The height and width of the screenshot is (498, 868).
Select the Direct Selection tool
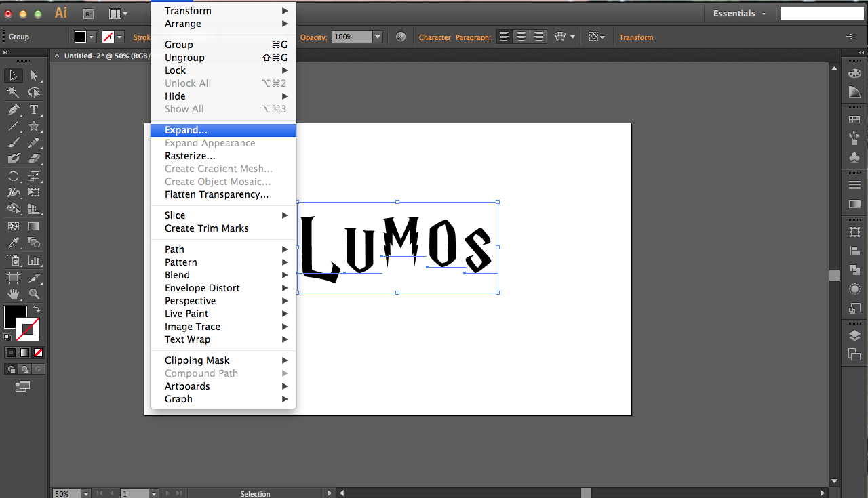pyautogui.click(x=34, y=76)
